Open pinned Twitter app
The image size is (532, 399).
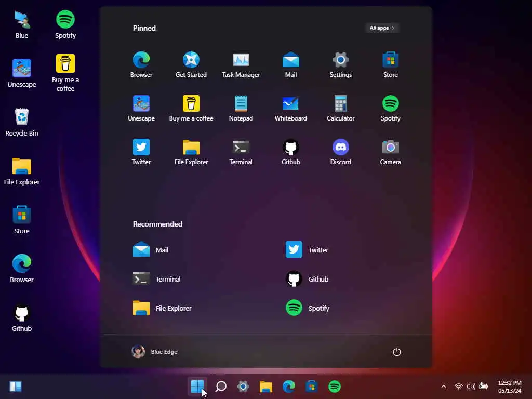coord(141,152)
